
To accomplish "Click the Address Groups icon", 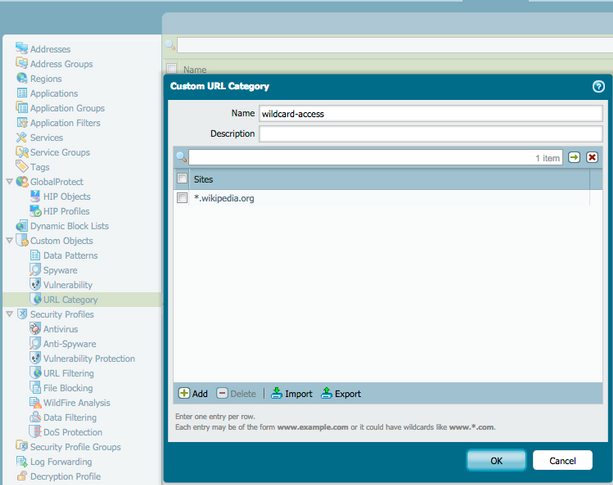I will coord(22,63).
